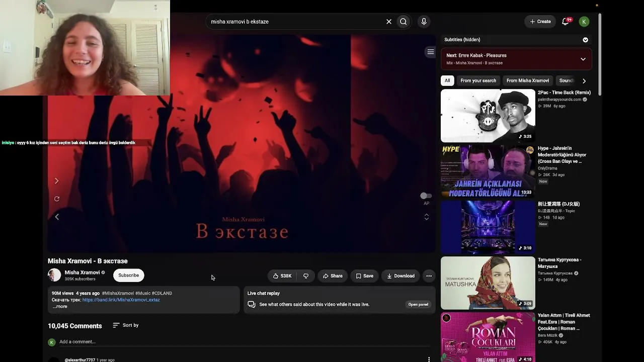This screenshot has height=362, width=644.
Task: Open the live chat panel
Action: (418, 304)
